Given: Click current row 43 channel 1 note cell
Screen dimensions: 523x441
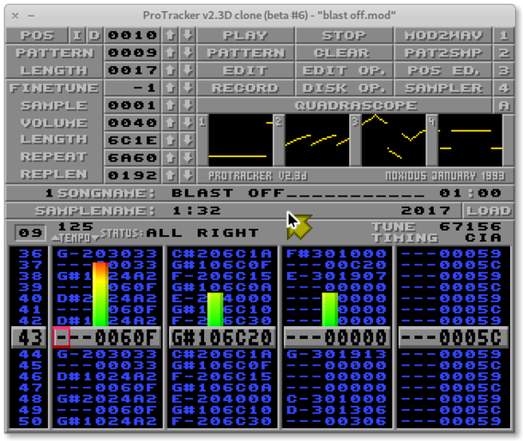Looking at the screenshot, I should click(x=61, y=337).
